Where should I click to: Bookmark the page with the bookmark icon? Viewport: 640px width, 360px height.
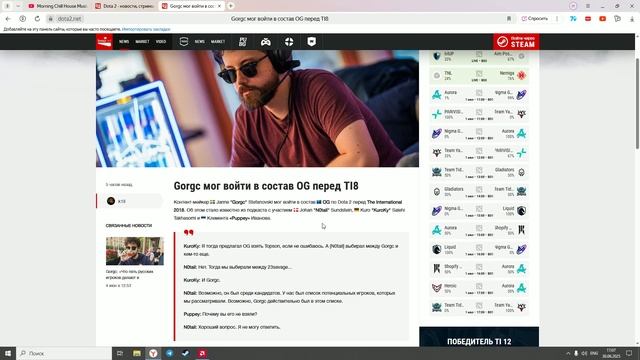coord(509,19)
